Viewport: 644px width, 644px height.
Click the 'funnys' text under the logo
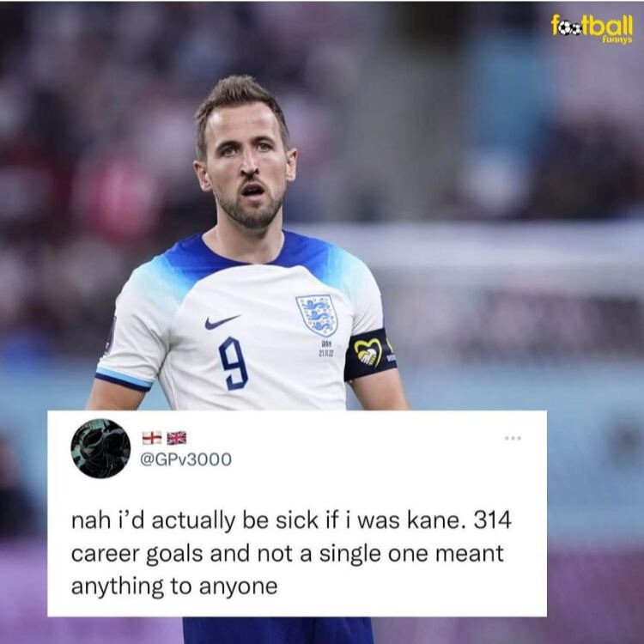tap(617, 41)
